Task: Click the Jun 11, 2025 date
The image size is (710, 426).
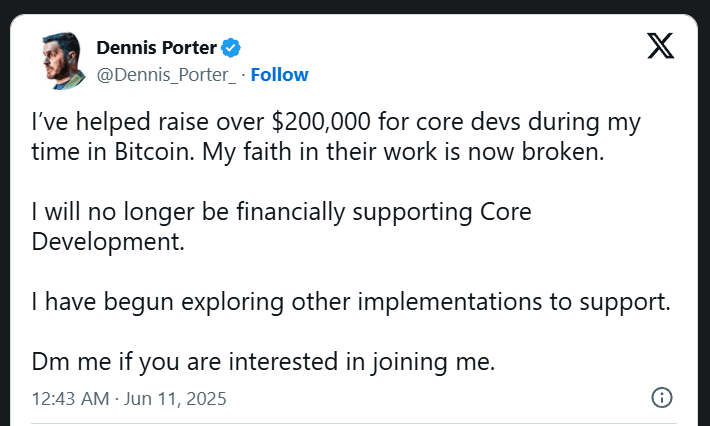Action: click(174, 398)
